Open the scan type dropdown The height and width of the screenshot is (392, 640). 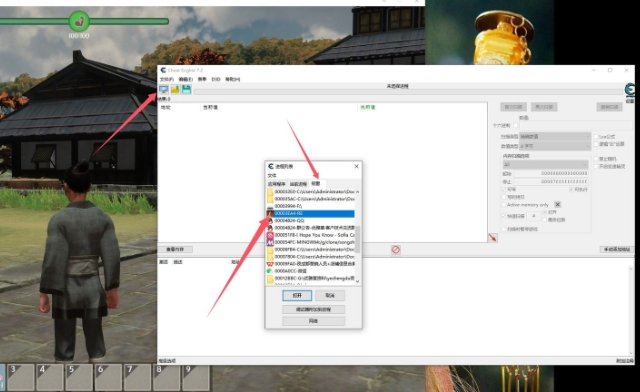point(555,136)
